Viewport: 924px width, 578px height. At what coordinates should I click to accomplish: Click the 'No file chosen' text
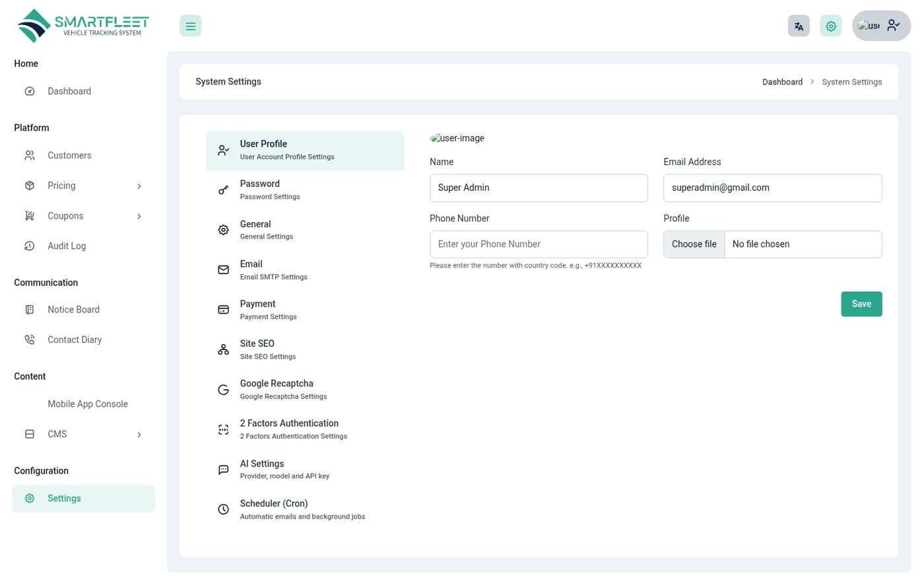coord(761,244)
